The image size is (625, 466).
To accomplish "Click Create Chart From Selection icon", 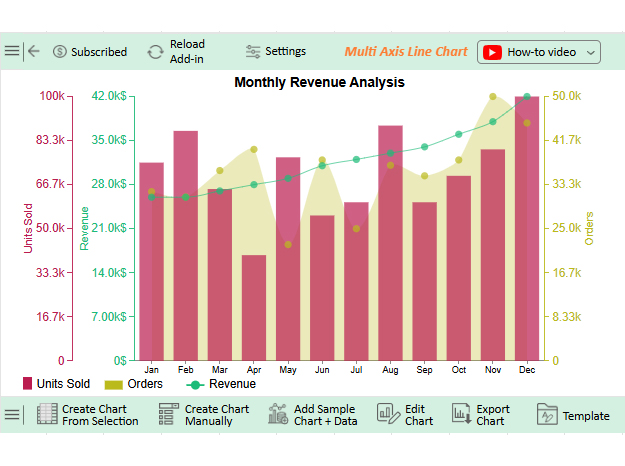I will [x=47, y=415].
